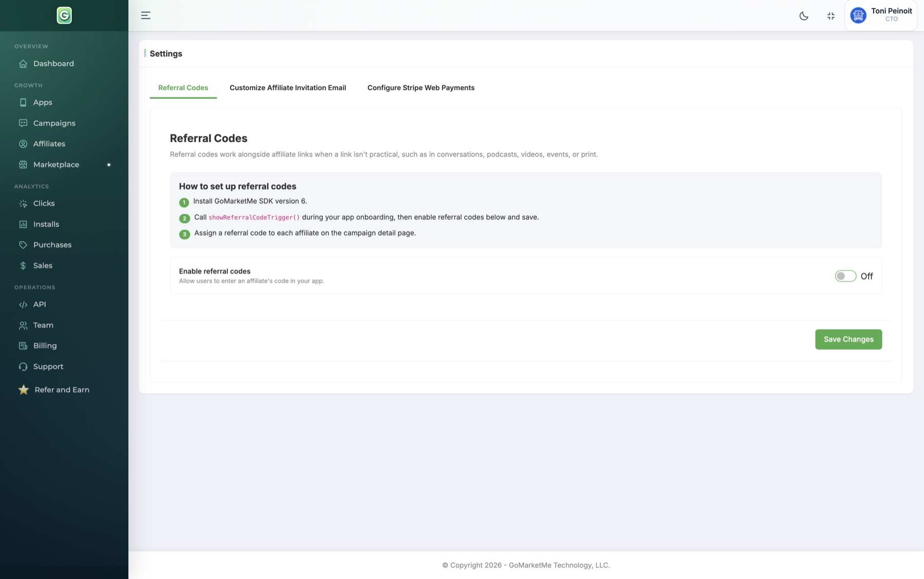Click the Support headset icon
The height and width of the screenshot is (579, 924).
tap(23, 366)
